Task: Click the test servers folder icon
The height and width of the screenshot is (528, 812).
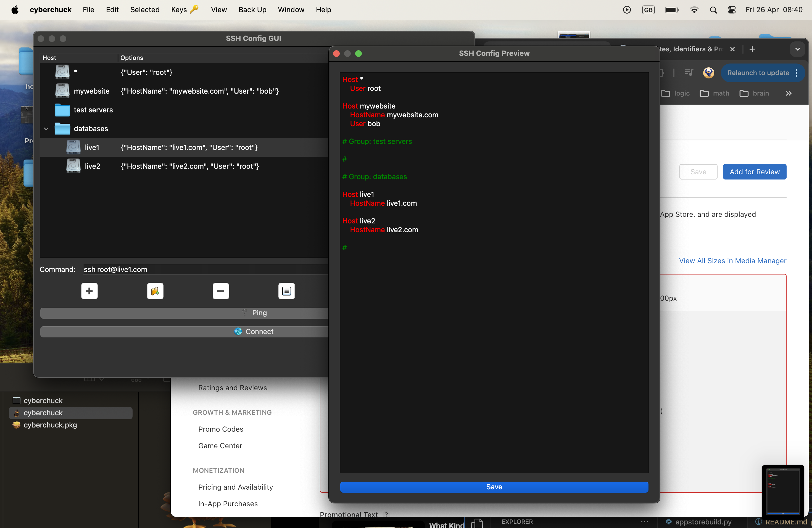Action: [x=62, y=110]
